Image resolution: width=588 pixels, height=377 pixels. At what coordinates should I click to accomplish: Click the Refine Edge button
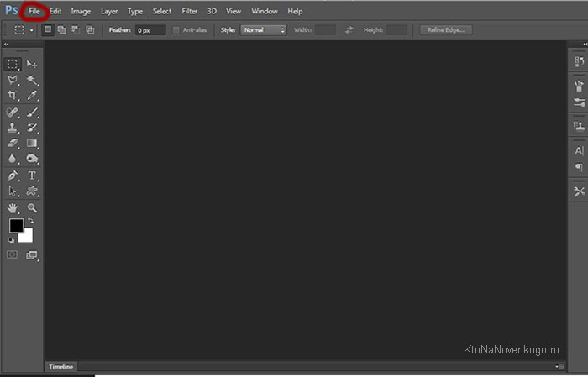[446, 30]
